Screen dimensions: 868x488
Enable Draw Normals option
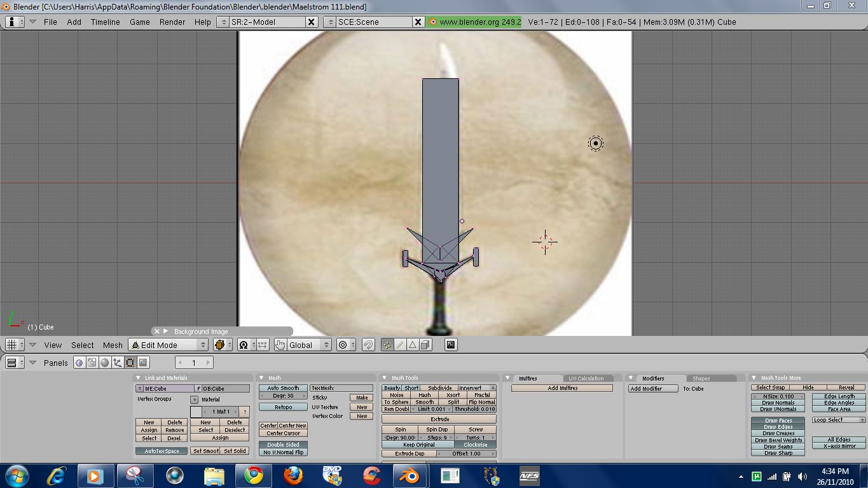click(778, 403)
